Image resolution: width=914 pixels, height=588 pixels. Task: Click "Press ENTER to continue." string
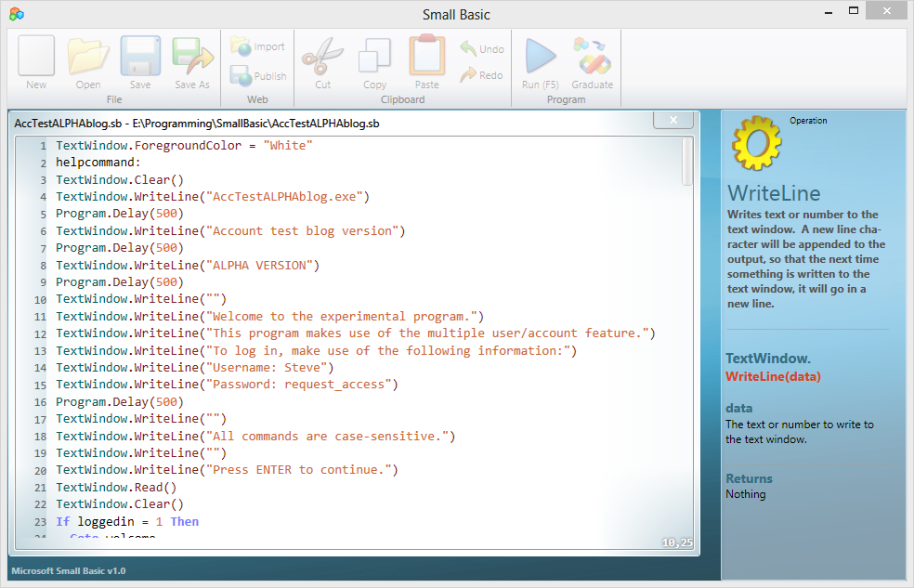click(298, 470)
